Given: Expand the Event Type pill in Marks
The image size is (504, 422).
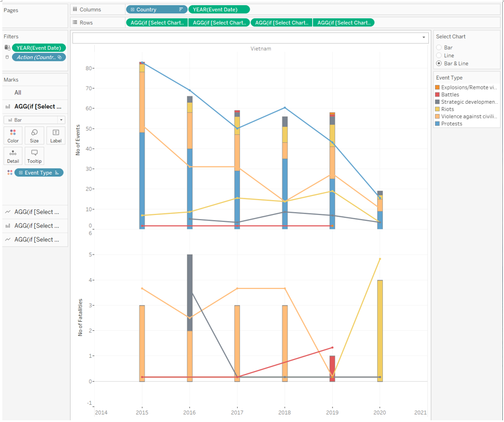Looking at the screenshot, I should pos(21,173).
